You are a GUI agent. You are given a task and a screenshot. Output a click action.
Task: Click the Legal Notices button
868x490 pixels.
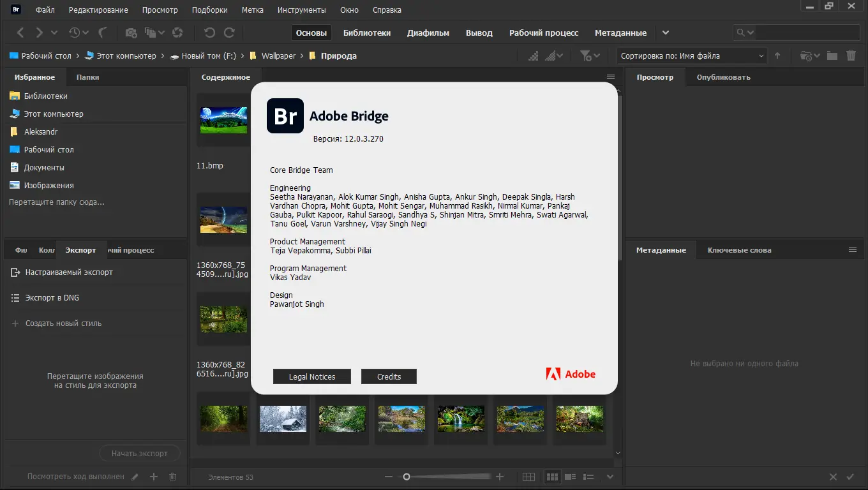click(312, 376)
